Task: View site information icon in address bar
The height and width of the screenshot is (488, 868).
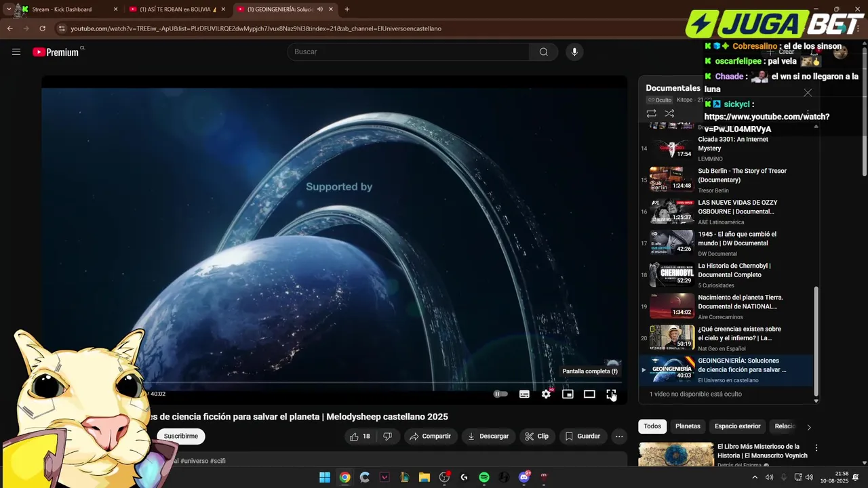Action: coord(62,28)
